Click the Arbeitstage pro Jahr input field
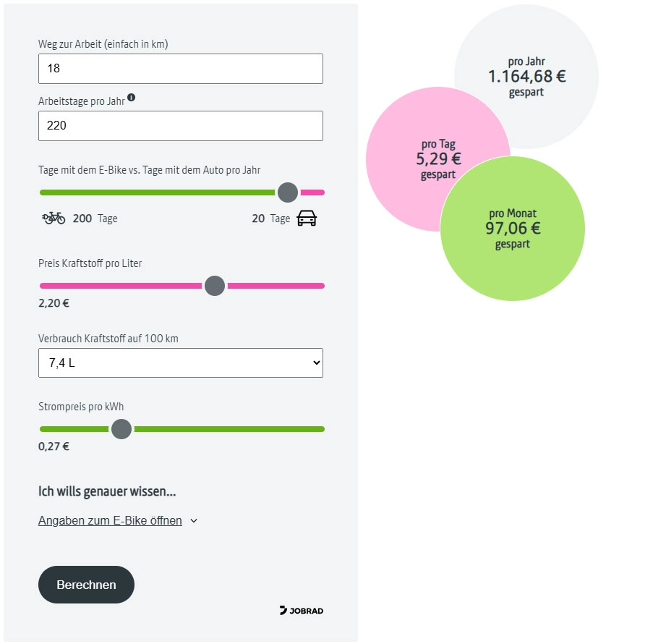Image resolution: width=666 pixels, height=644 pixels. click(180, 126)
